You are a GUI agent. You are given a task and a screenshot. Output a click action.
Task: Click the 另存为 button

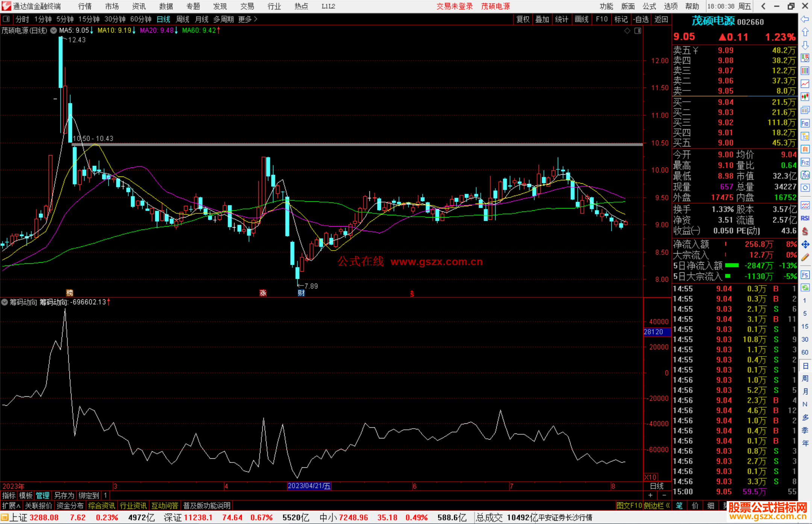click(x=64, y=495)
